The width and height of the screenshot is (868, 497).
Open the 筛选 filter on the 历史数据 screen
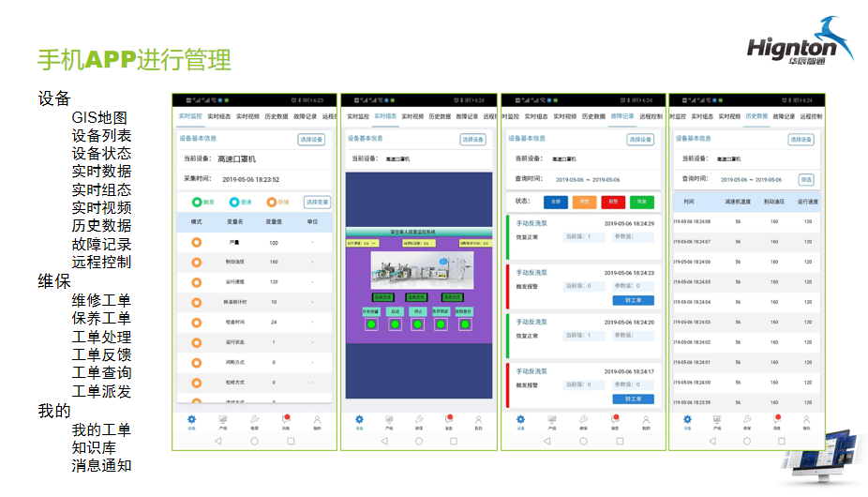[805, 179]
